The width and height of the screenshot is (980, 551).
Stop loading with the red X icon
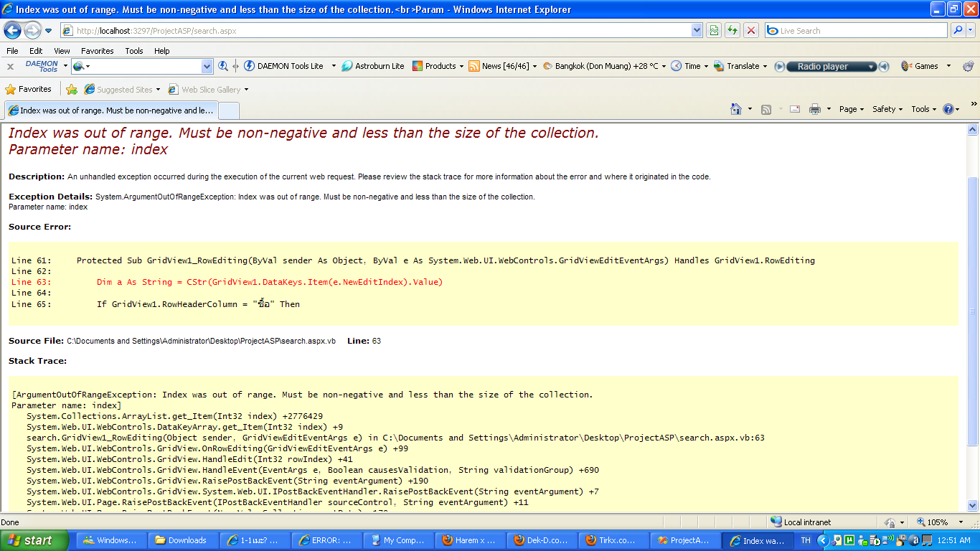pos(751,30)
